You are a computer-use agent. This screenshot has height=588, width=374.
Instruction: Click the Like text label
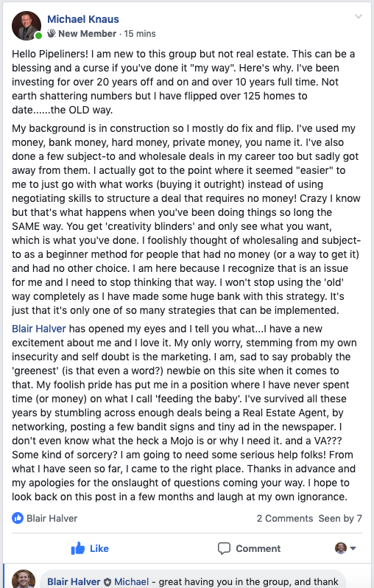click(99, 548)
